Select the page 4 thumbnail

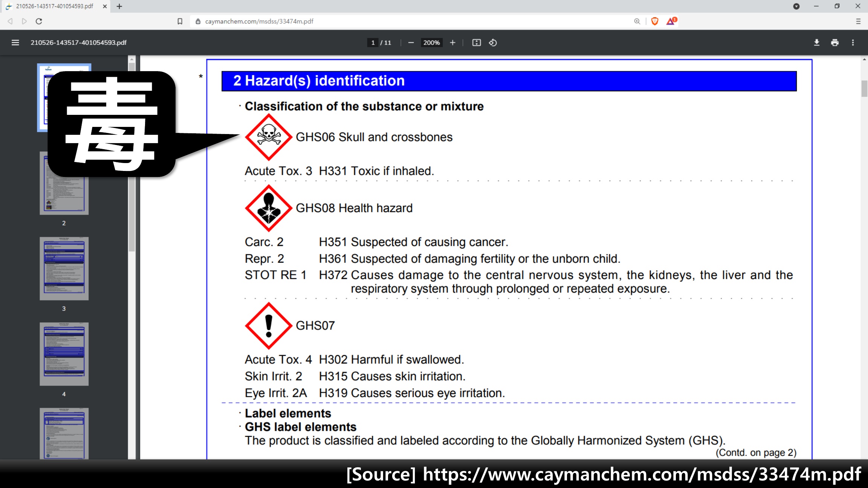point(64,354)
